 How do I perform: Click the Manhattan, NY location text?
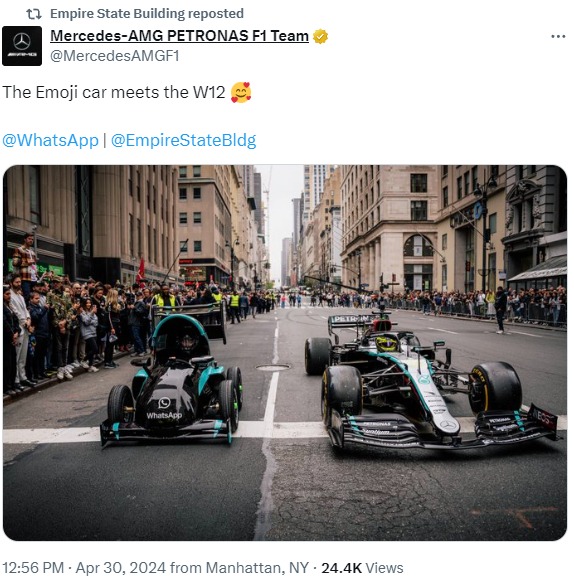click(x=257, y=568)
